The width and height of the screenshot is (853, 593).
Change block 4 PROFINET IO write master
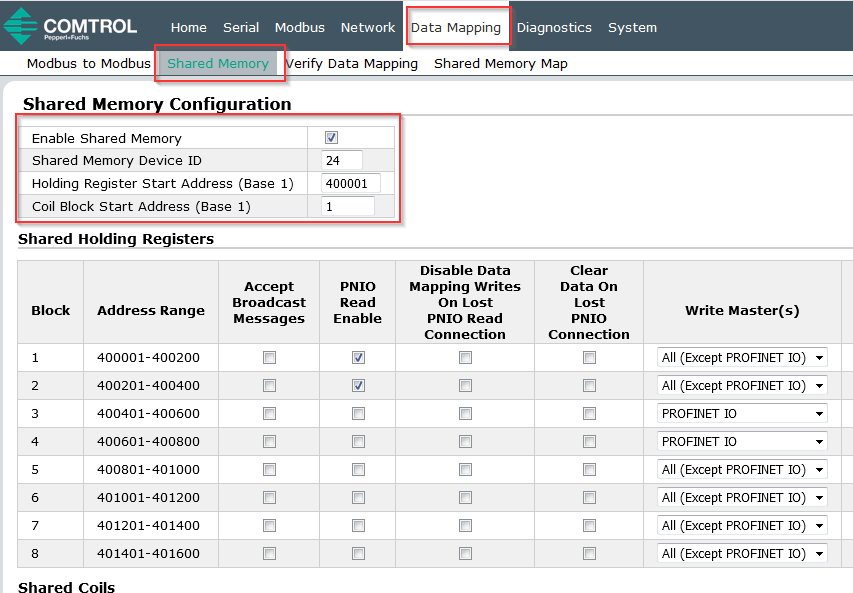[742, 441]
